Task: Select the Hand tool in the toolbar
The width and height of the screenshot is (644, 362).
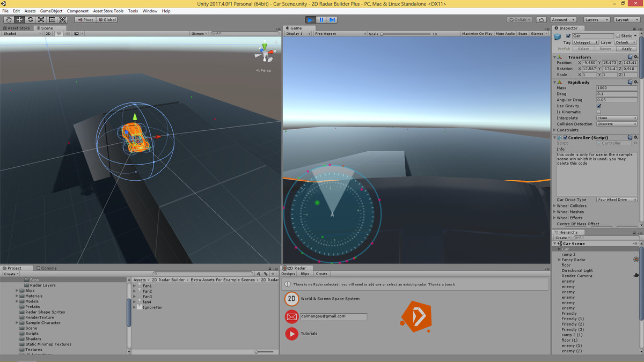Action: click(8, 19)
